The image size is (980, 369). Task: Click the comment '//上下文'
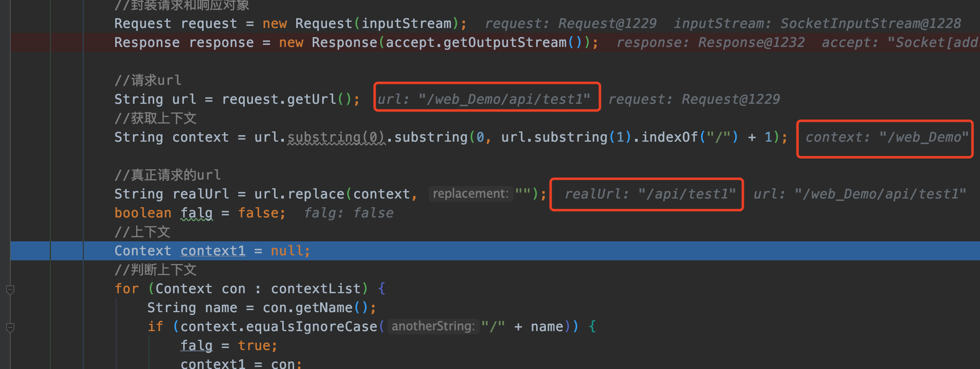coord(142,232)
